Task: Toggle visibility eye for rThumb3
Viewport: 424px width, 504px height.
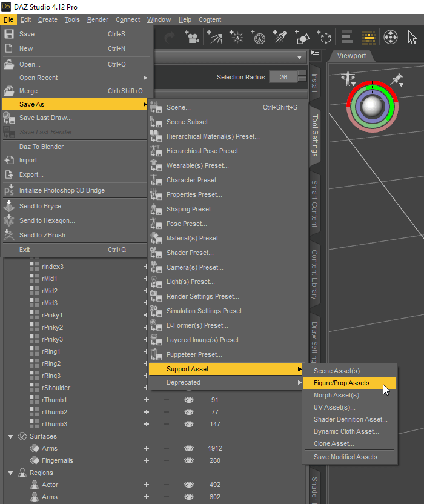Action: click(189, 424)
